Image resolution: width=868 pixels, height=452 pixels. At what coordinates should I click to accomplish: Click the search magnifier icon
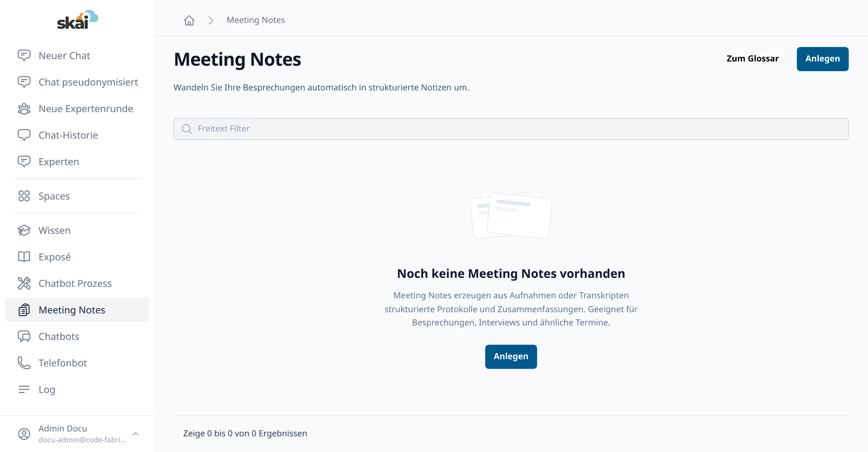[186, 129]
